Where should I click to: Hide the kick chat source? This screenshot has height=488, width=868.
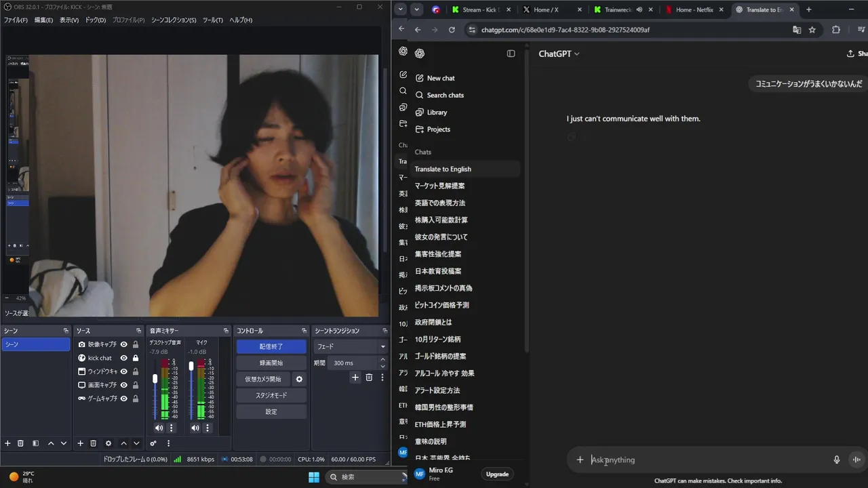pos(124,358)
